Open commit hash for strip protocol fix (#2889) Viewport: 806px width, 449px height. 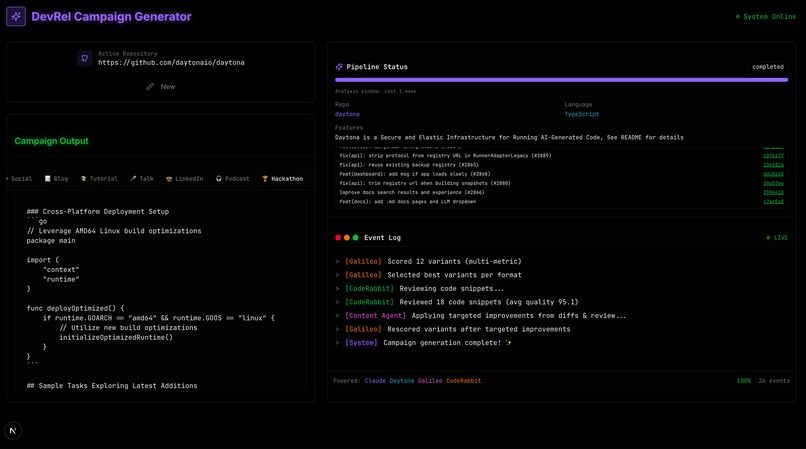pyautogui.click(x=773, y=156)
